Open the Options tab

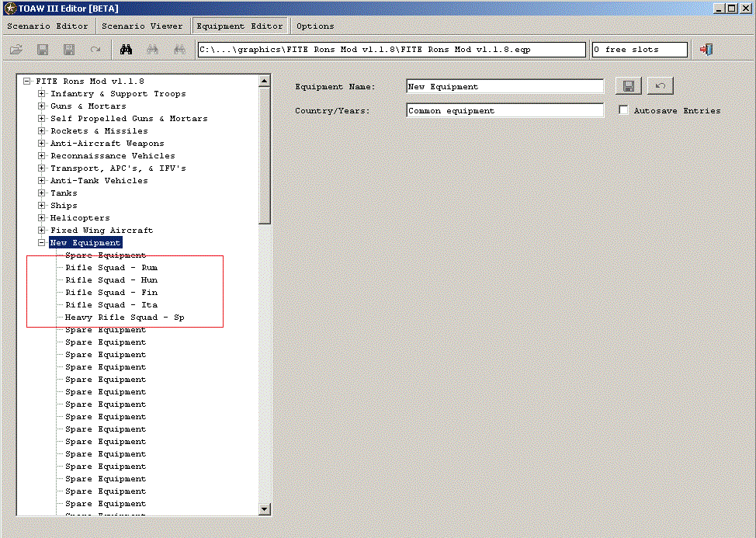tap(315, 26)
